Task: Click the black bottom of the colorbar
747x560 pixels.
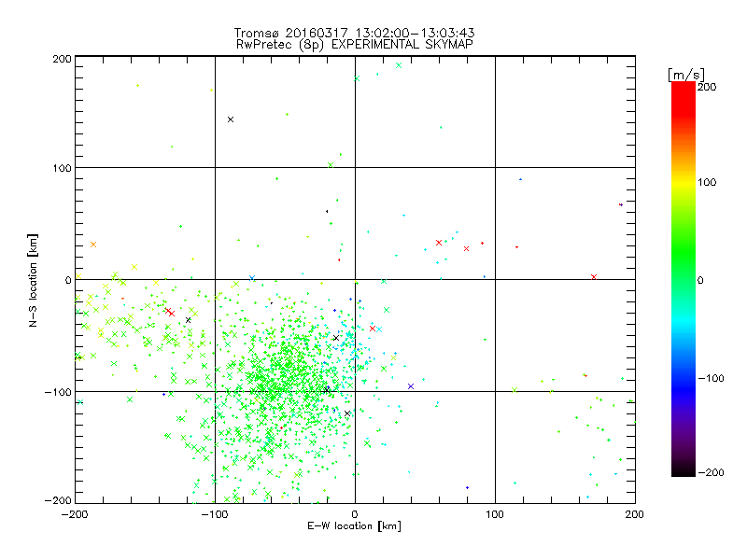Action: point(684,469)
